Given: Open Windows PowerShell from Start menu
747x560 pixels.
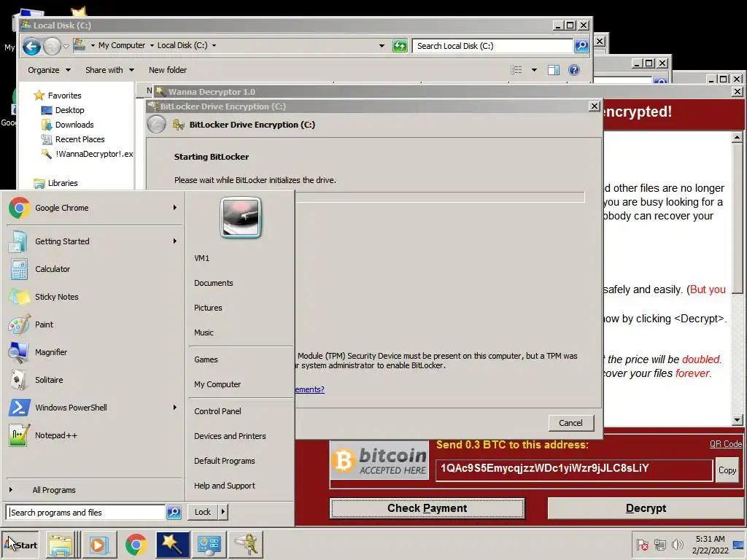Looking at the screenshot, I should point(71,408).
